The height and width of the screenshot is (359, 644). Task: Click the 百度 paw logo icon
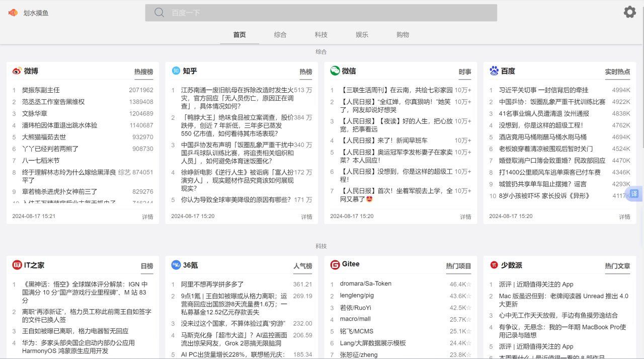tap(494, 71)
